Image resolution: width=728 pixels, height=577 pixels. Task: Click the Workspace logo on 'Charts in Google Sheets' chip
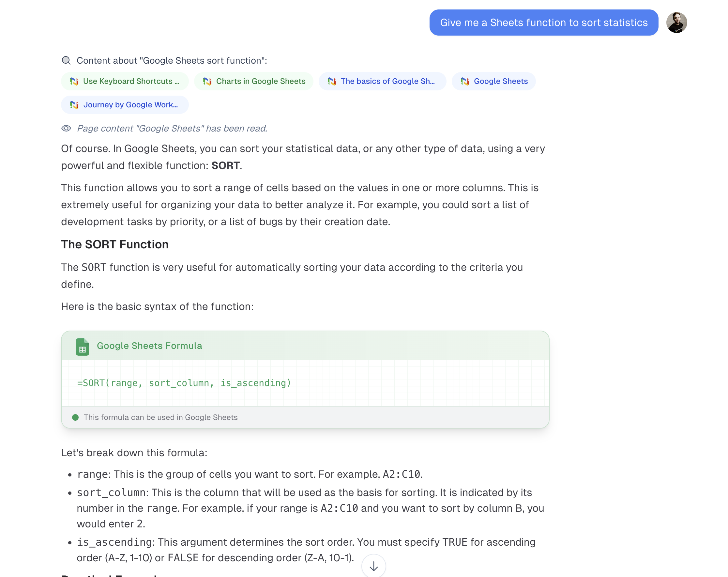point(208,81)
